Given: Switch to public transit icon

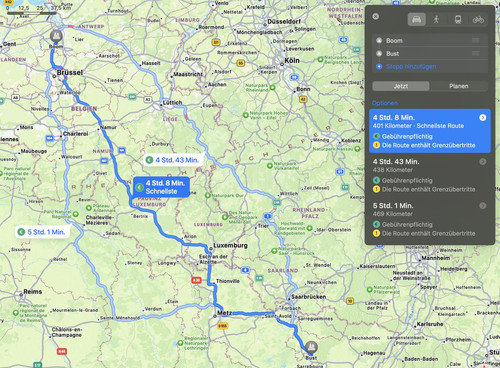Looking at the screenshot, I should (458, 20).
